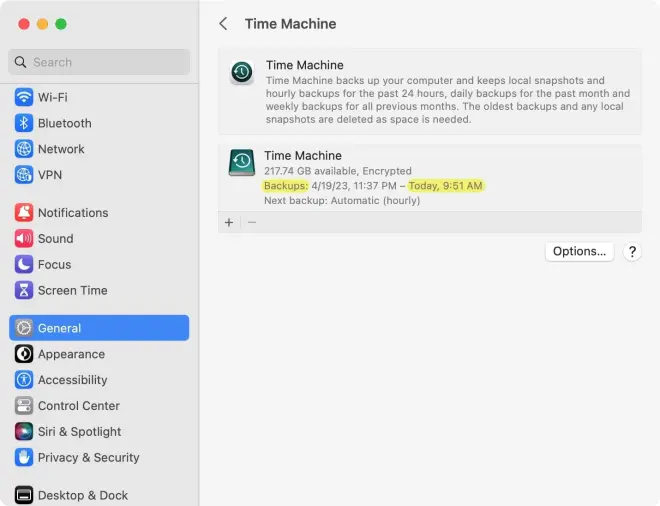Click the Focus moon icon
660x506 pixels.
pos(24,264)
